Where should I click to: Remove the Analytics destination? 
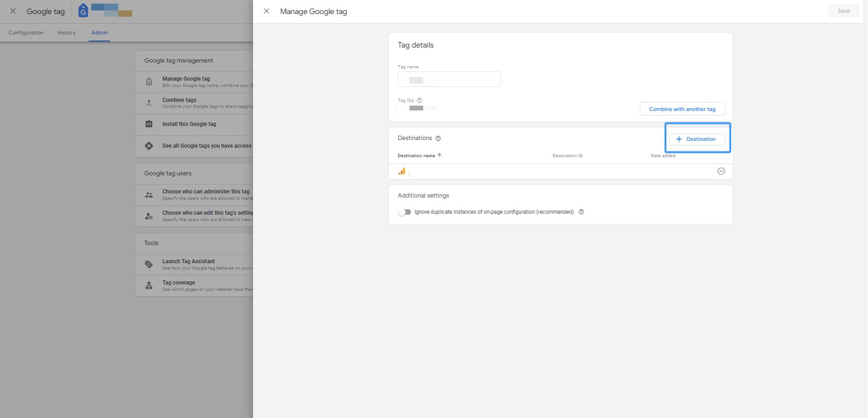coord(721,171)
